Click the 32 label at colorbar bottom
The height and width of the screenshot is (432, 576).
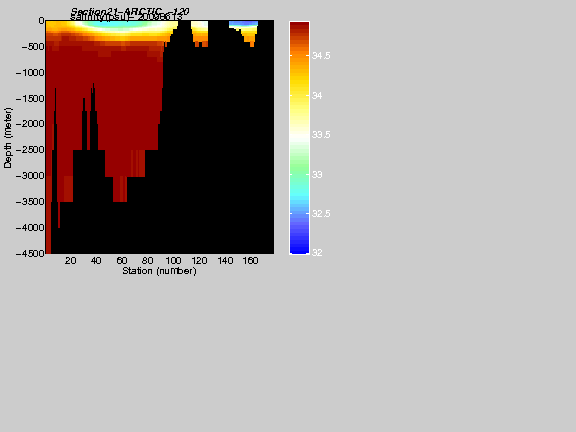point(317,253)
